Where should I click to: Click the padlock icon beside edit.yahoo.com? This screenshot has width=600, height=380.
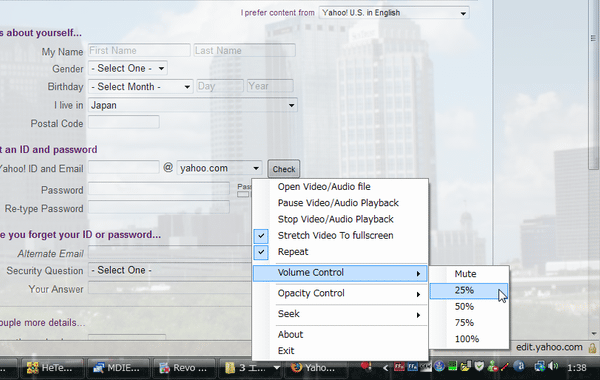tap(592, 348)
